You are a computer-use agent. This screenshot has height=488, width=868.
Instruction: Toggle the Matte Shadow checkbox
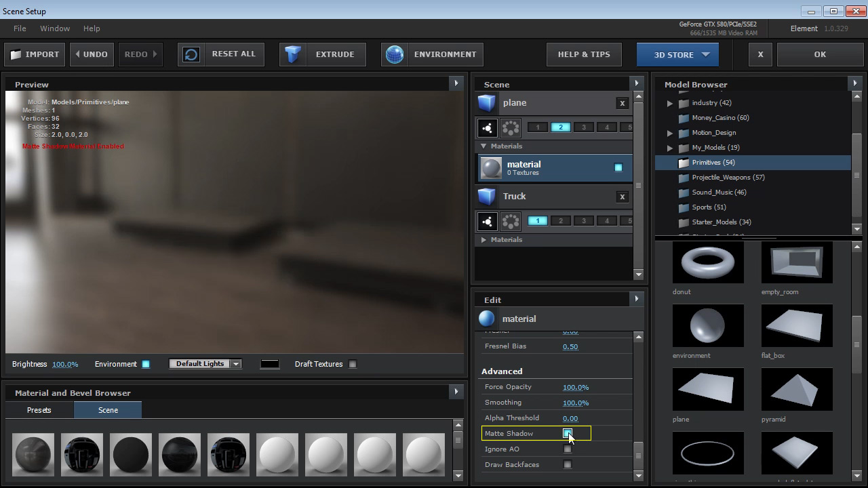tap(568, 433)
